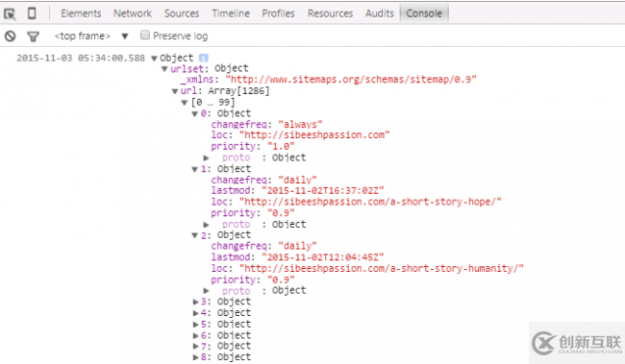Go to the Resources tab
Viewport: 625px width, 364px height.
[x=330, y=13]
